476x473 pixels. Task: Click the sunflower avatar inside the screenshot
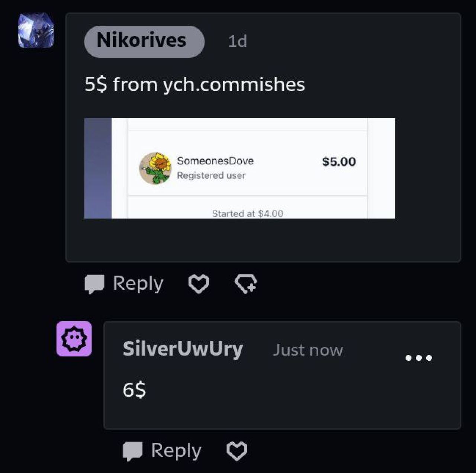tap(155, 168)
